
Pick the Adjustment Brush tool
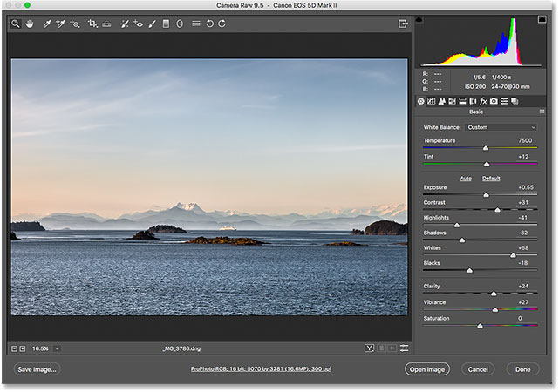coord(153,24)
